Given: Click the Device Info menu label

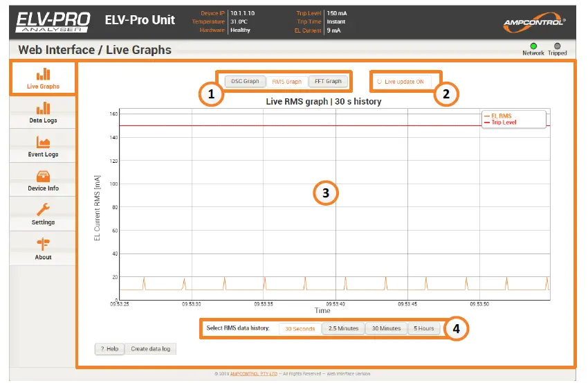Looking at the screenshot, I should 43,188.
